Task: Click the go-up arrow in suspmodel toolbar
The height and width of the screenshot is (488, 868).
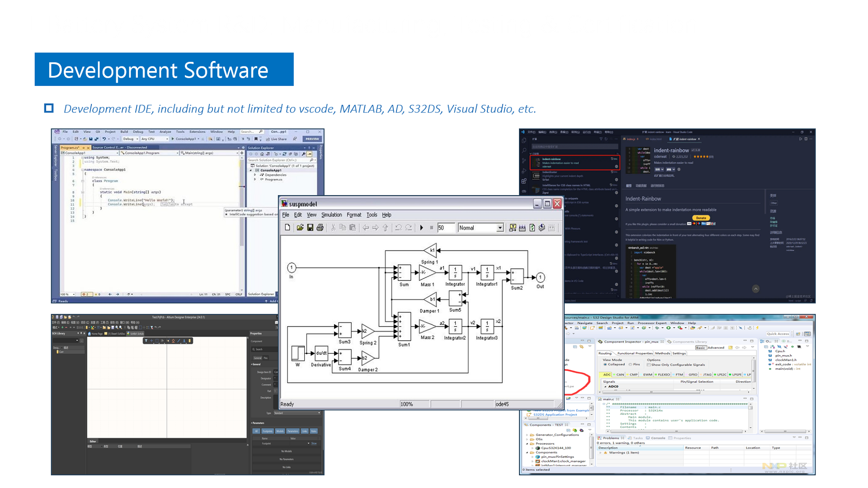Action: pos(385,228)
